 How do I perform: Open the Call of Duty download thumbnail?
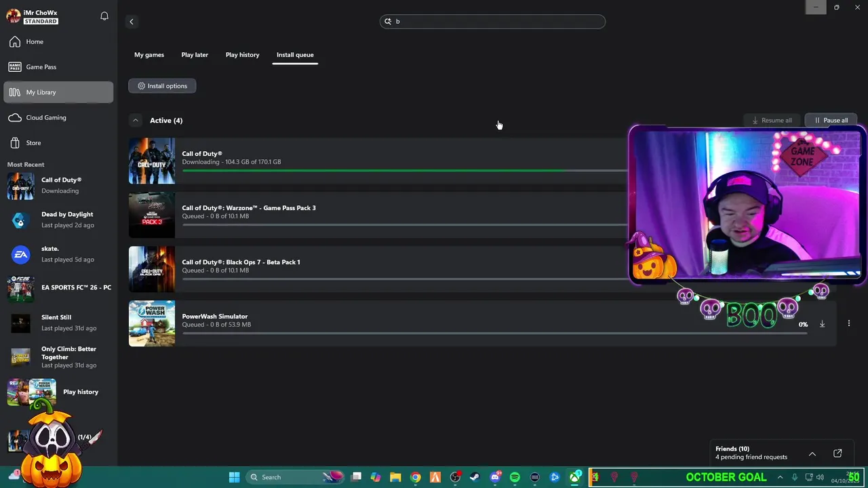pyautogui.click(x=152, y=161)
